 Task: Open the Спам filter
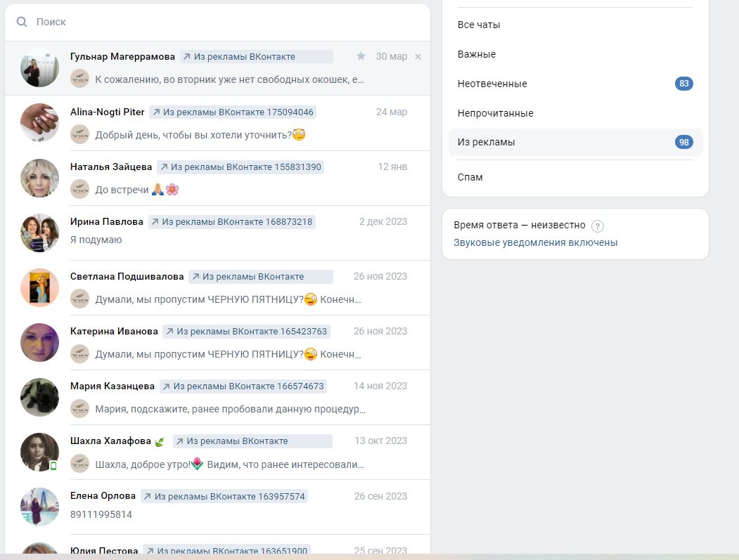coord(575,177)
